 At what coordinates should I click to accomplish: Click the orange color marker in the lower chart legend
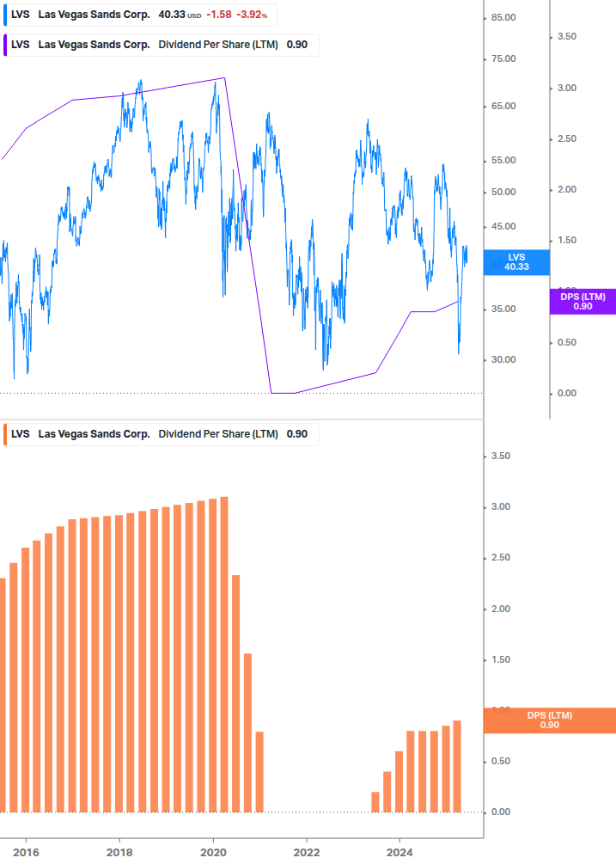coord(5,434)
